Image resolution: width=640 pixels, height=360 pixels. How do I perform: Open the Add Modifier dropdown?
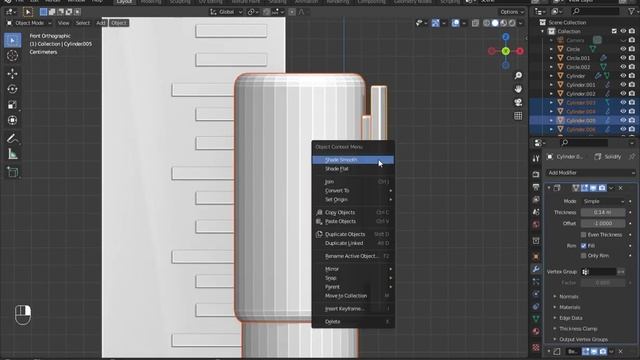[591, 173]
